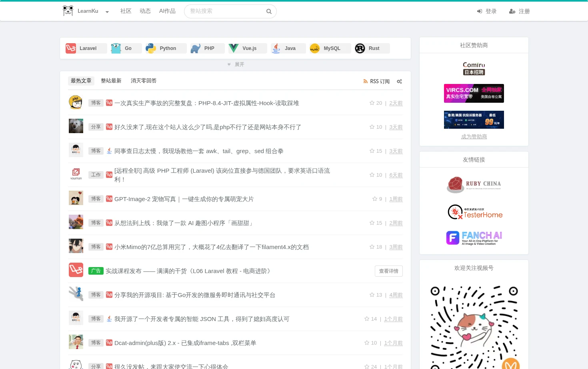Open the Vue.js community icon
The width and height of the screenshot is (588, 369).
click(234, 48)
